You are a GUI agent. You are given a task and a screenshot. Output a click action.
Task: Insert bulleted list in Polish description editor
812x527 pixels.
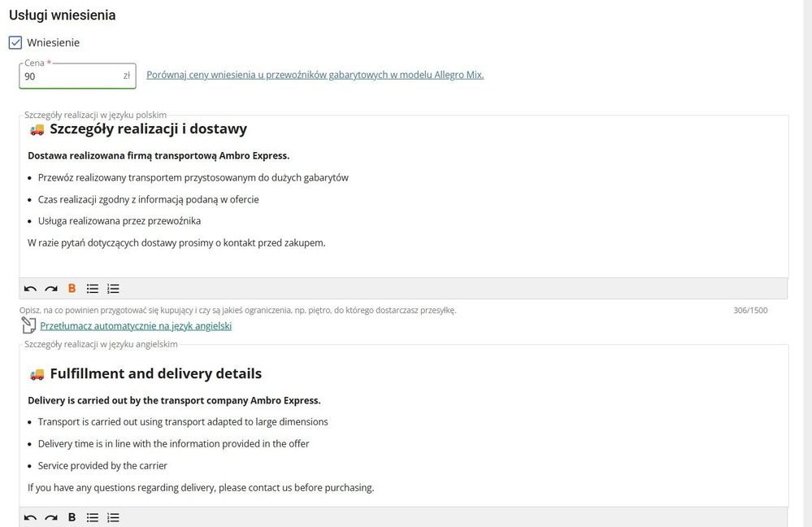point(93,289)
